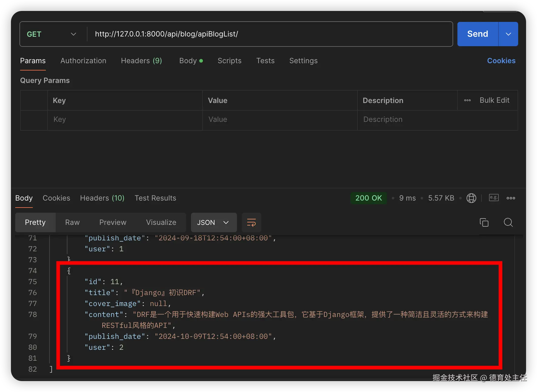The width and height of the screenshot is (537, 392).
Task: Open the response Headers (10) tab
Action: coord(102,198)
